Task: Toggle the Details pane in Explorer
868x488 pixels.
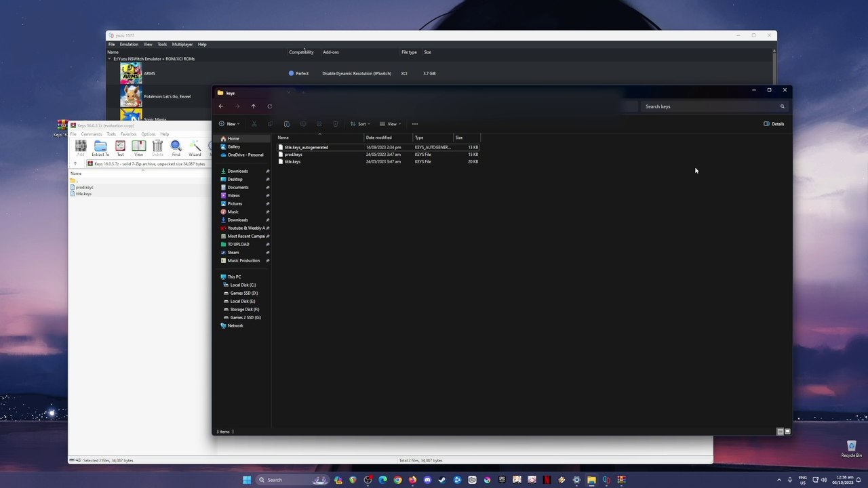Action: [774, 124]
